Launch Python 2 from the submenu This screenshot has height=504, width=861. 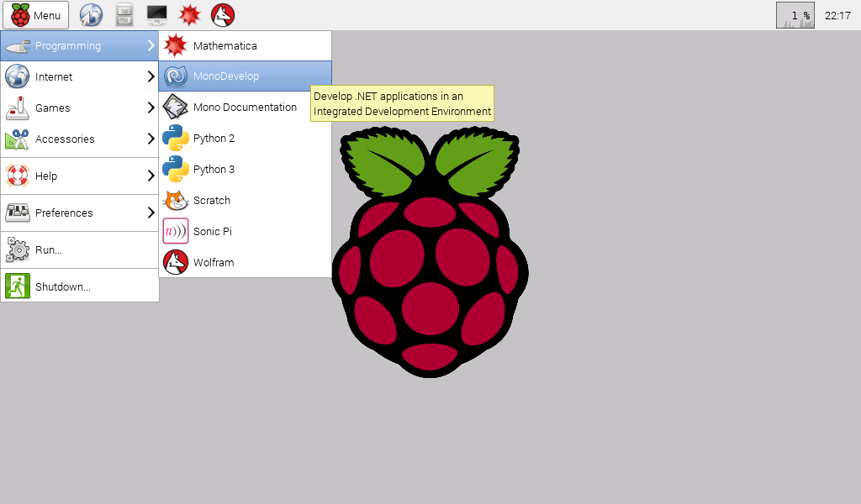(x=245, y=139)
